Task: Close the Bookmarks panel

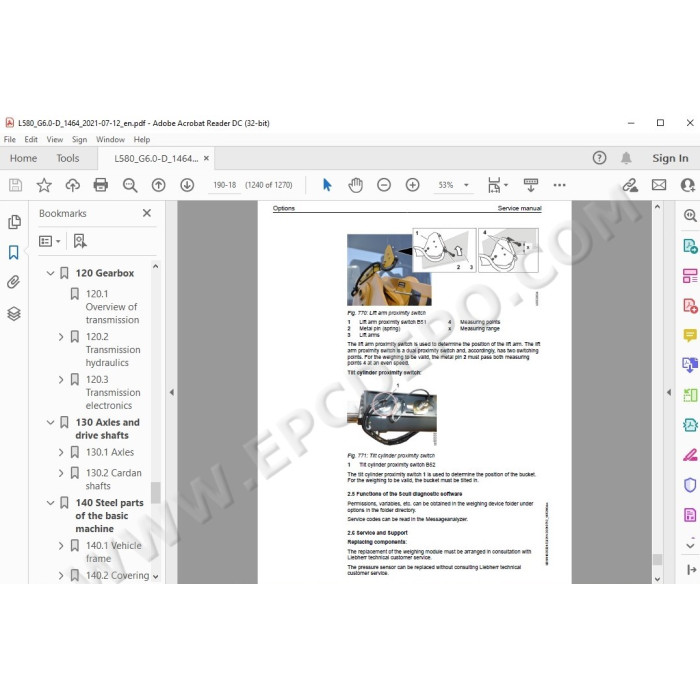Action: tap(147, 213)
